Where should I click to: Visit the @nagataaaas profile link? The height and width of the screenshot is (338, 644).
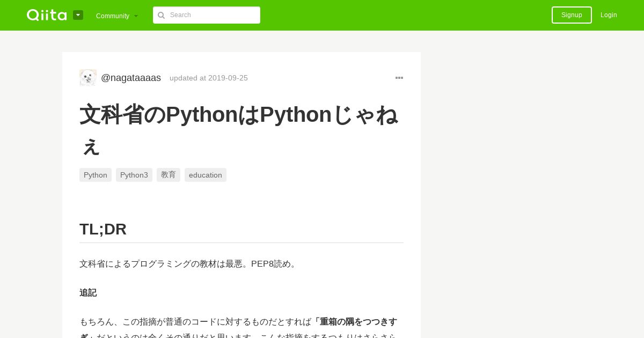131,78
